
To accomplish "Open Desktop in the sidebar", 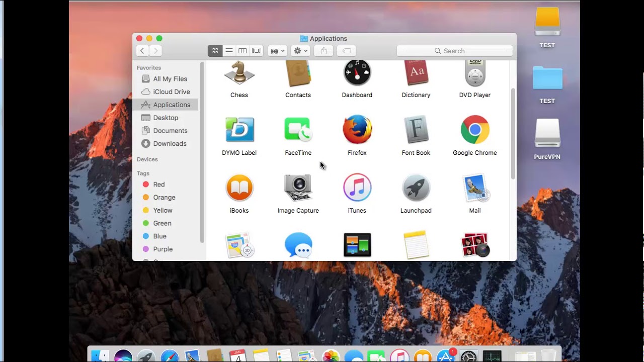I will point(166,118).
